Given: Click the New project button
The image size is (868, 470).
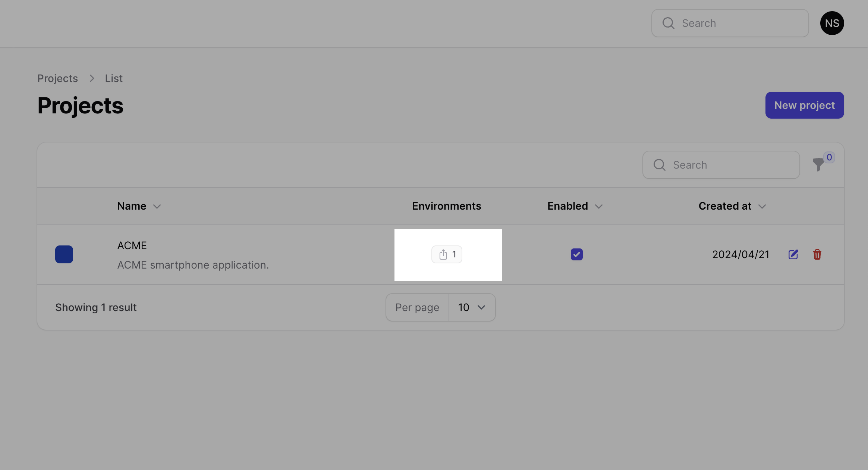Looking at the screenshot, I should [x=805, y=105].
